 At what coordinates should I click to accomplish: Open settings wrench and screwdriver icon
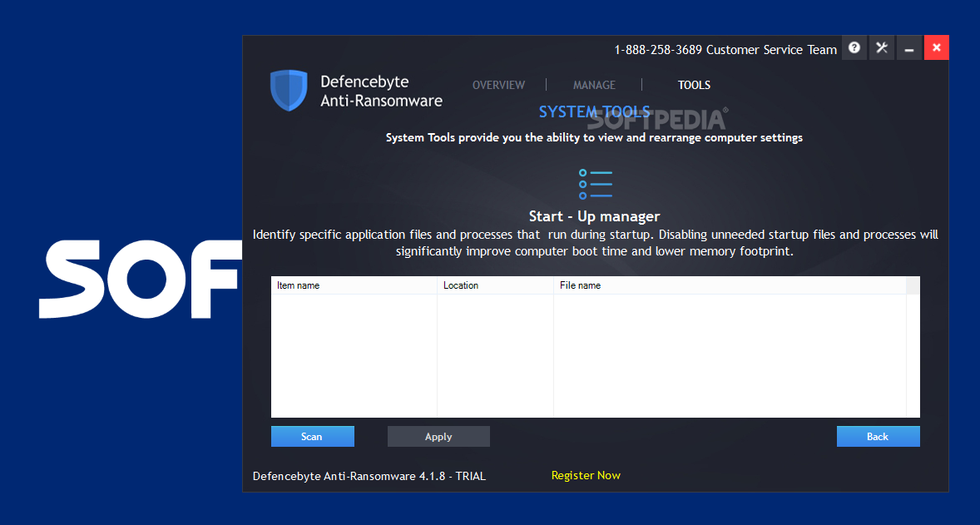pyautogui.click(x=882, y=47)
